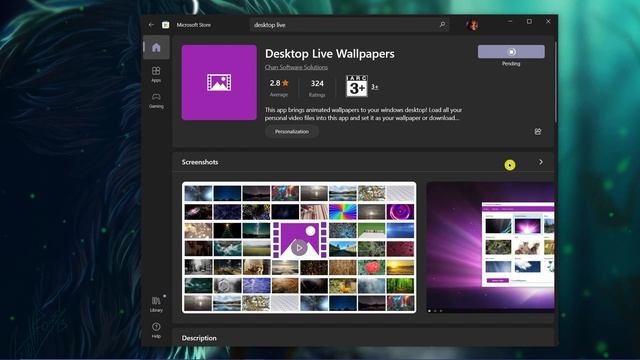Click the 324 ratings count
The width and height of the screenshot is (640, 360).
point(317,87)
